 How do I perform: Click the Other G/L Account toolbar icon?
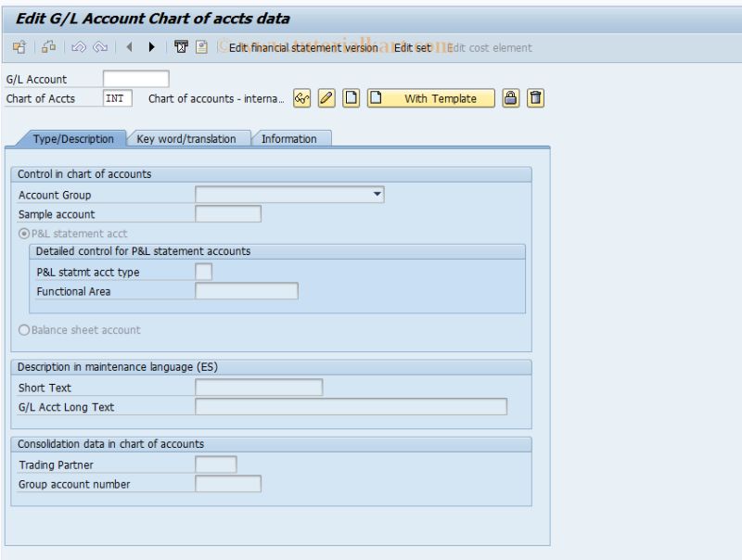click(x=19, y=47)
